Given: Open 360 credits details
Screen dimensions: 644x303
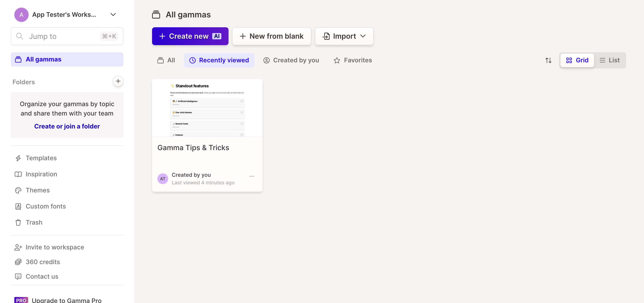Looking at the screenshot, I should tap(42, 262).
